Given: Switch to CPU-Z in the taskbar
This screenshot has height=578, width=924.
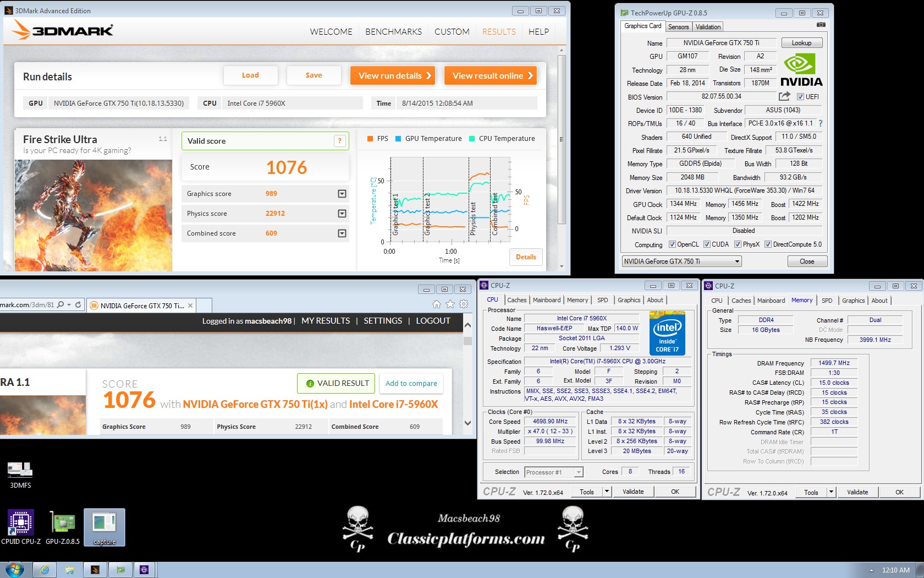Looking at the screenshot, I should pos(145,570).
